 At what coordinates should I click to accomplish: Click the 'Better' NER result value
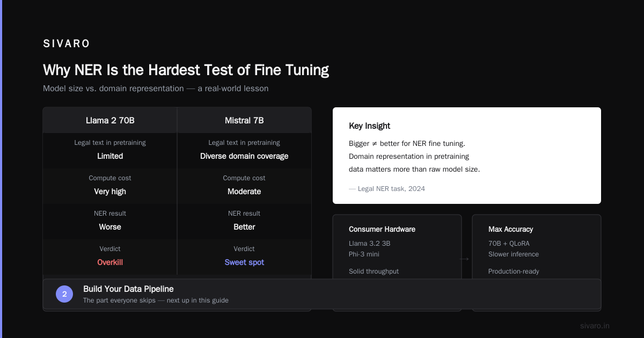pos(244,227)
